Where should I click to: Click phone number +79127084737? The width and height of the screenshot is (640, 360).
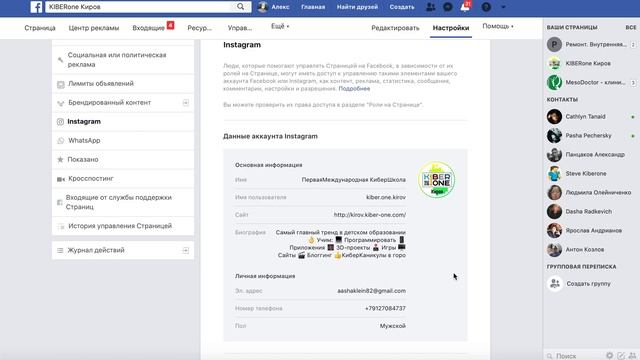pyautogui.click(x=385, y=308)
